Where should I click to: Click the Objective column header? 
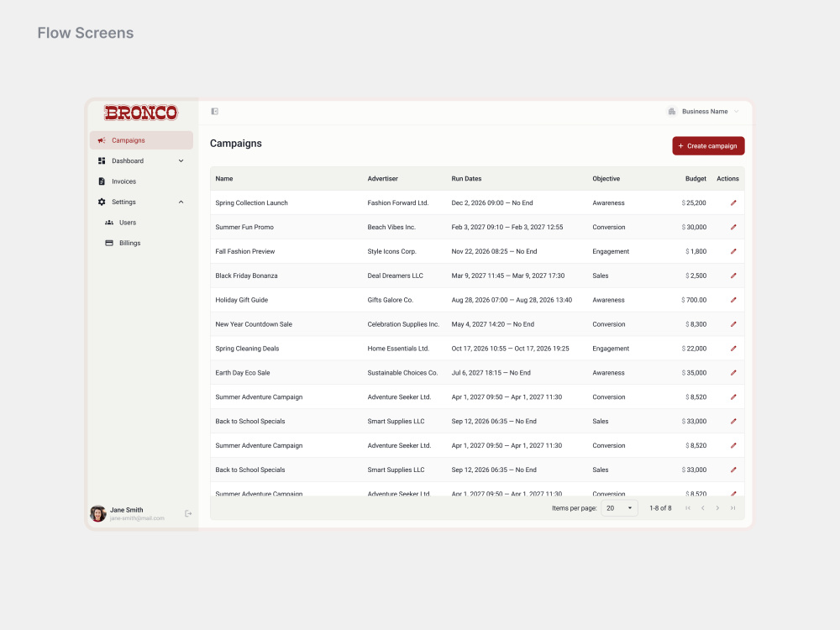[x=606, y=179]
